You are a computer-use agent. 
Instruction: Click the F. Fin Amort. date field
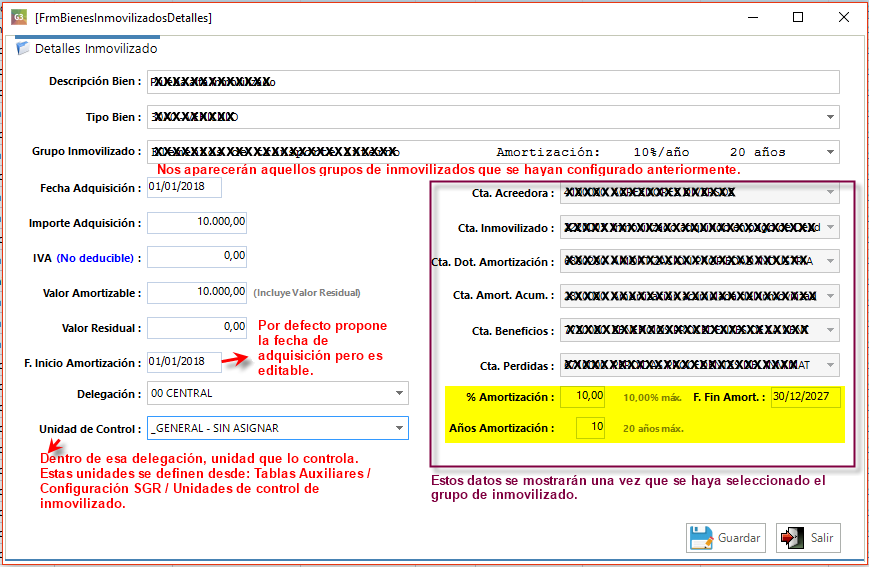pyautogui.click(x=805, y=396)
